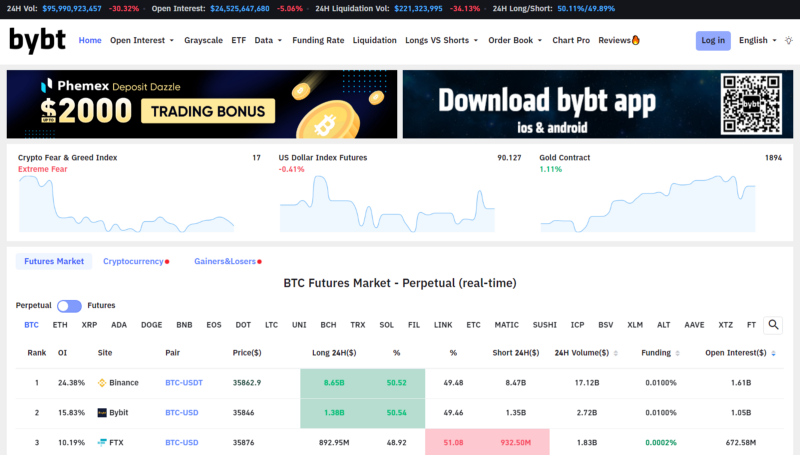The height and width of the screenshot is (455, 800).
Task: Select the Futures Market tab
Action: [x=54, y=261]
